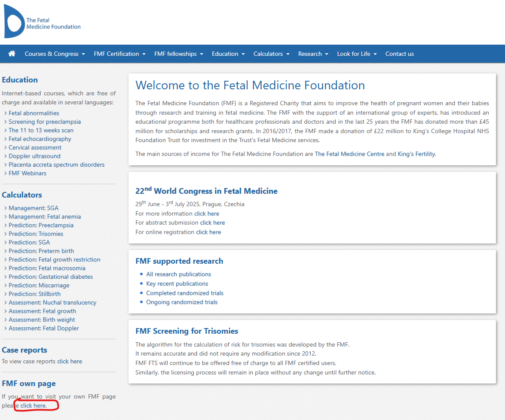Viewport: 505px width, 420px height.
Task: Open the FMF Certification menu
Action: 119,54
